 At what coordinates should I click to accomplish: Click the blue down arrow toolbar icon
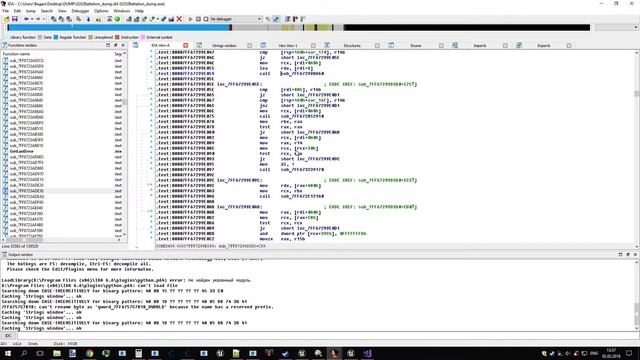[x=88, y=19]
